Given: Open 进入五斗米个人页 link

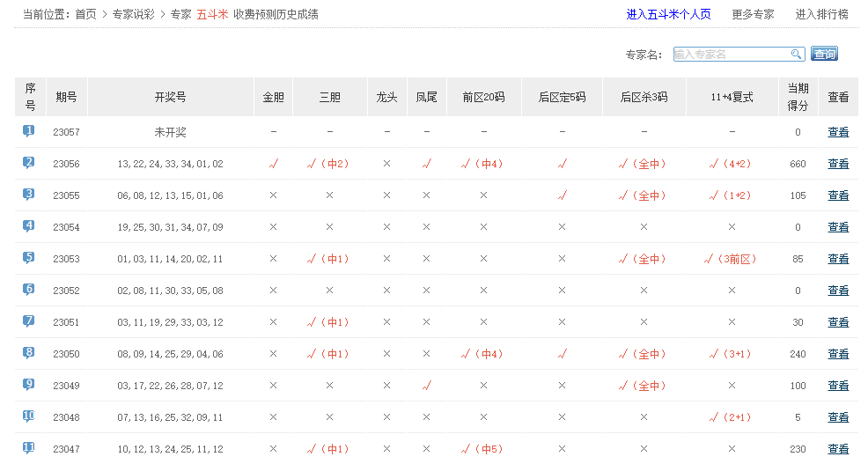Looking at the screenshot, I should pos(668,14).
